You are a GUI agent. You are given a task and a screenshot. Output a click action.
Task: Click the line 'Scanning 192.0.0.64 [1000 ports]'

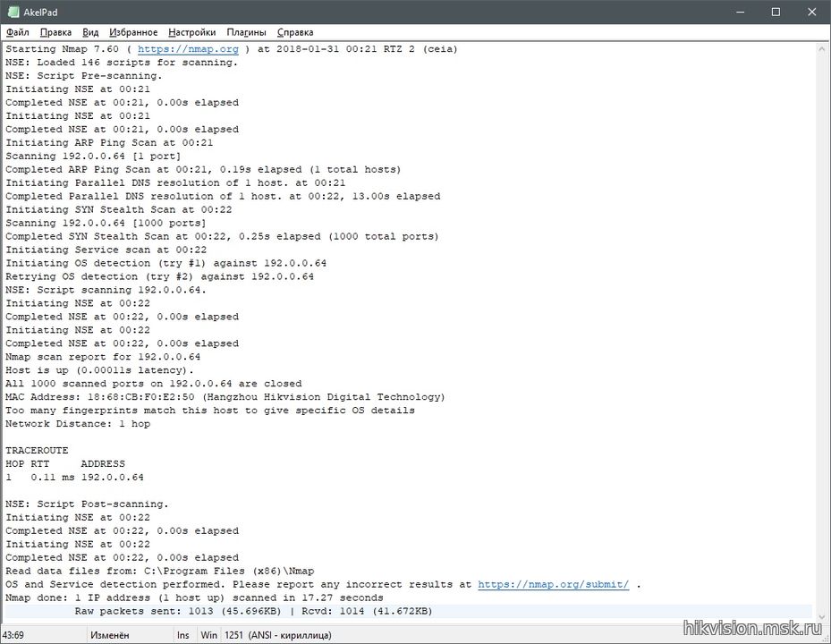pos(106,223)
